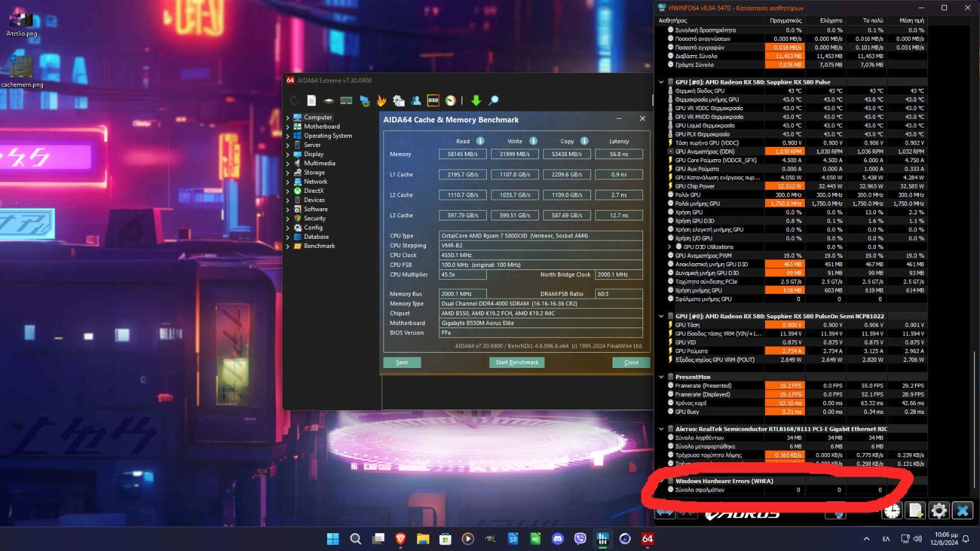Click the blue monitor network icon in AIDA64 toolbar
Viewport: 980px width, 551px height.
364,100
